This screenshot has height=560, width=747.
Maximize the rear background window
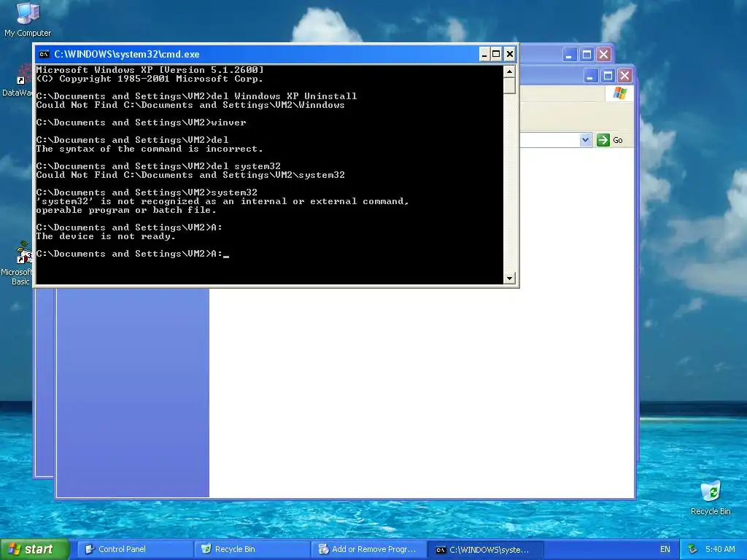click(587, 54)
